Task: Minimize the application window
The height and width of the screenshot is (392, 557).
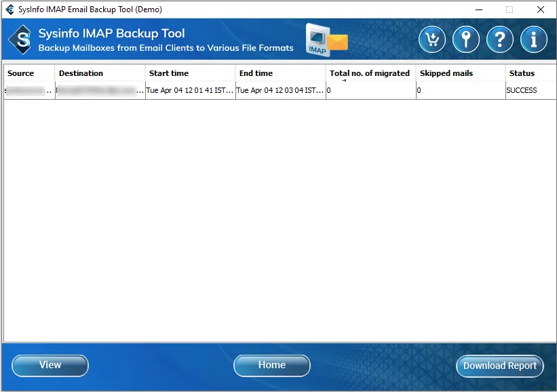Action: coord(478,9)
